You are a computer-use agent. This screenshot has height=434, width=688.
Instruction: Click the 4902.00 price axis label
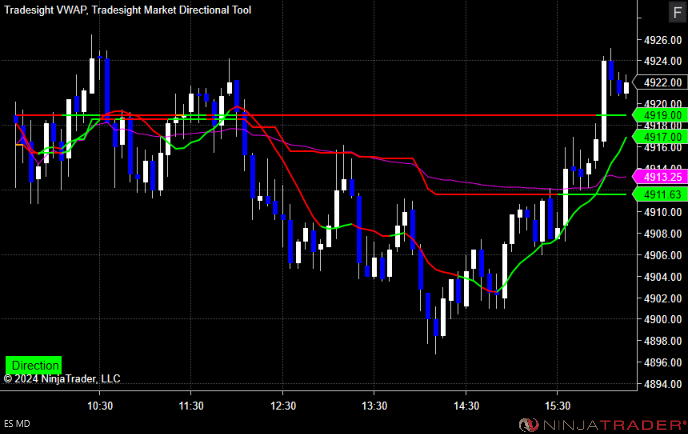coord(663,298)
